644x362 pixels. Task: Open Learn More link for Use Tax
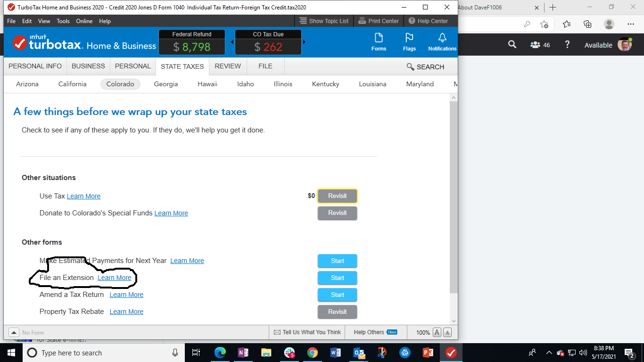pyautogui.click(x=83, y=196)
